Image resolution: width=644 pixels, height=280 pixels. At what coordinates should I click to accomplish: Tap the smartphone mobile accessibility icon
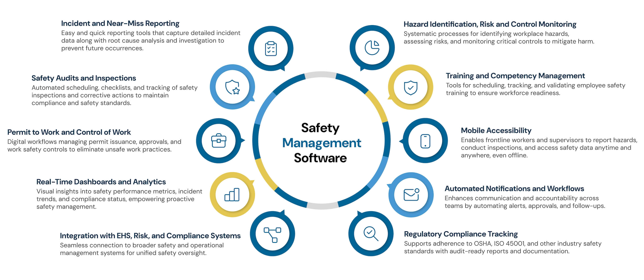[x=425, y=141]
